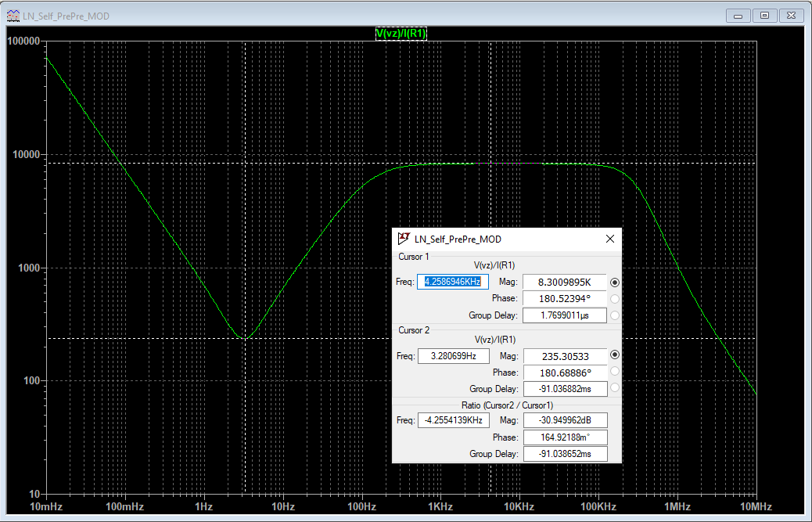The height and width of the screenshot is (522, 812).
Task: Close the LN_Self_PrePre_MOD plot window
Action: [x=792, y=16]
